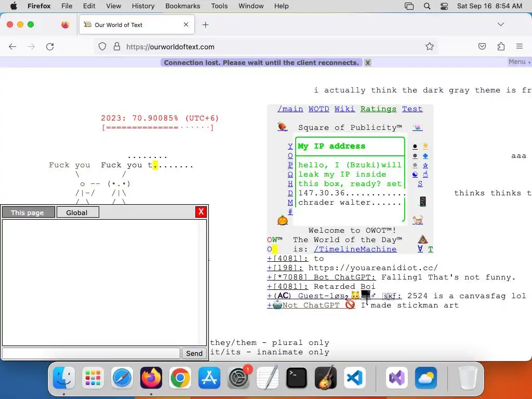The image size is (532, 399).
Task: Open the OWOT Menu dropdown
Action: 519,62
